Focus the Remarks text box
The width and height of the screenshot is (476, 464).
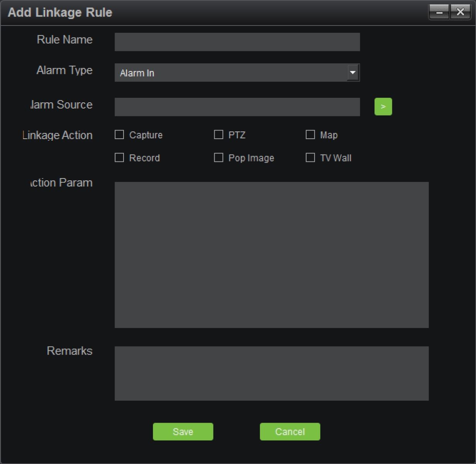pos(271,373)
